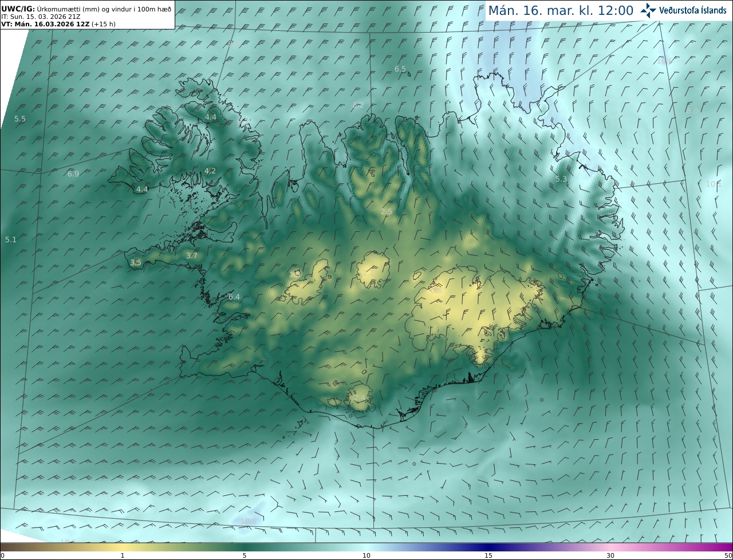This screenshot has height=560, width=733.
Task: Click the 2.5 value on the map
Action: coord(387,212)
